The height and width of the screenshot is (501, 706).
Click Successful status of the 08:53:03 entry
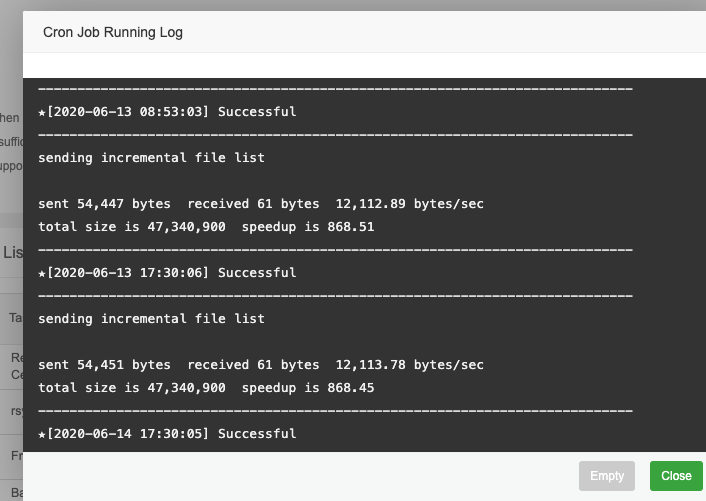pyautogui.click(x=257, y=112)
